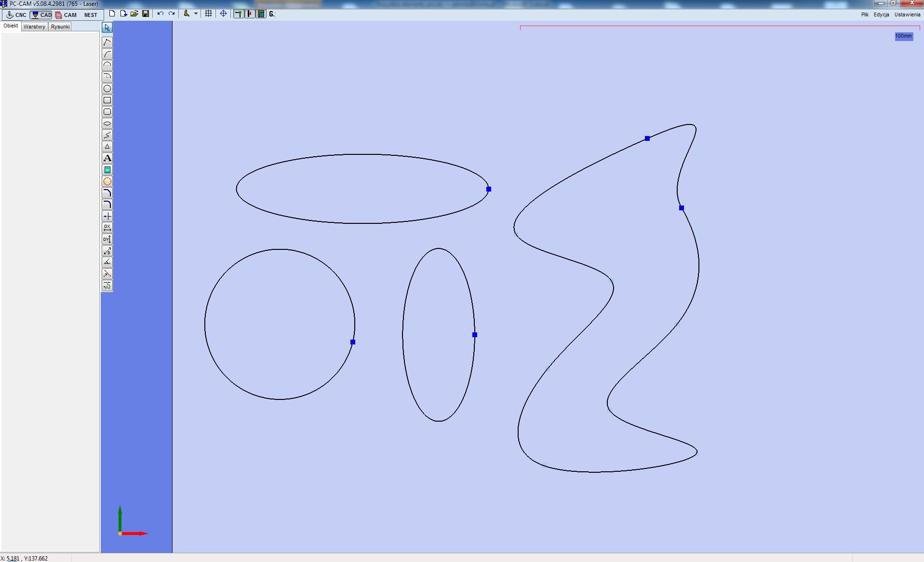Image resolution: width=924 pixels, height=562 pixels.
Task: Toggle the teal sheet panel button
Action: click(261, 14)
